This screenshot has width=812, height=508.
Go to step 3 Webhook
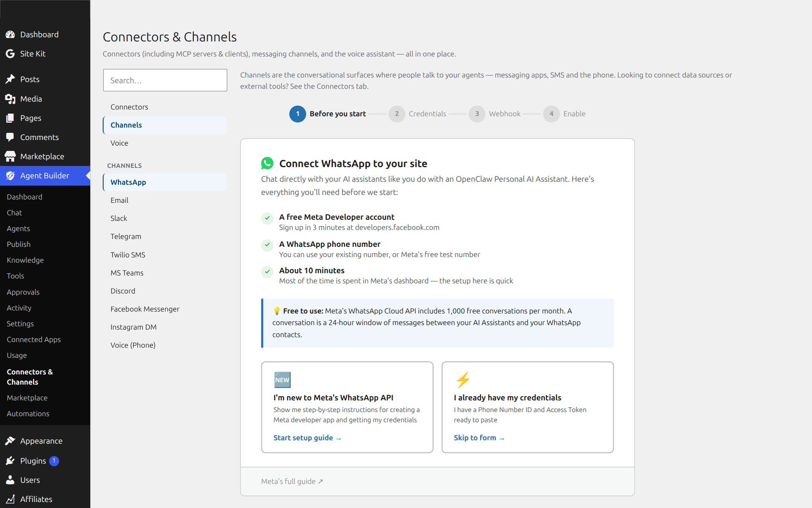[x=495, y=114]
